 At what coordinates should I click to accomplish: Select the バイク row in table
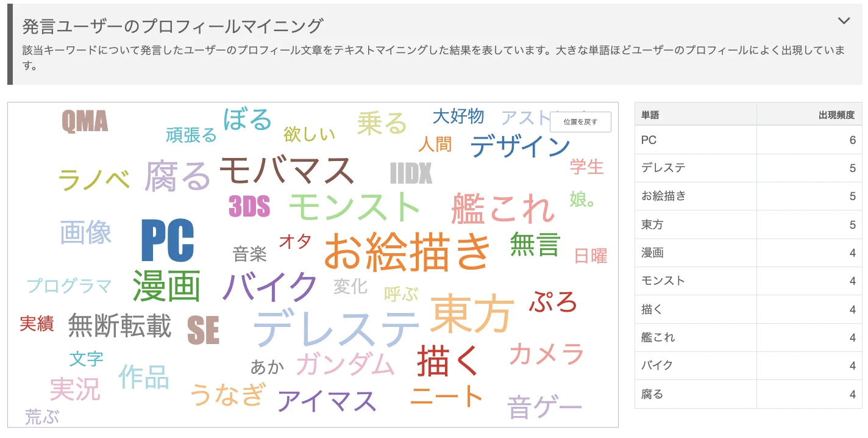point(749,365)
